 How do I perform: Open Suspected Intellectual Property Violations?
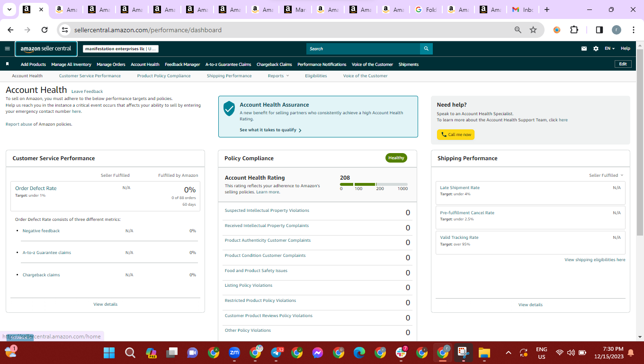[267, 210]
